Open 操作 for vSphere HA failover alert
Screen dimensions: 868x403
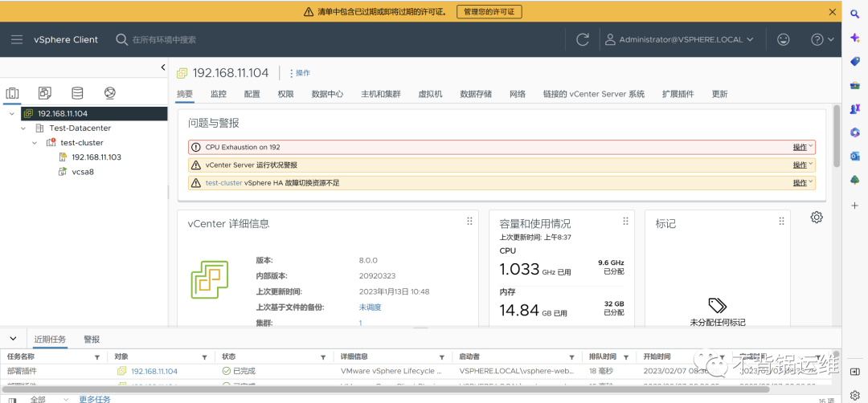point(803,182)
